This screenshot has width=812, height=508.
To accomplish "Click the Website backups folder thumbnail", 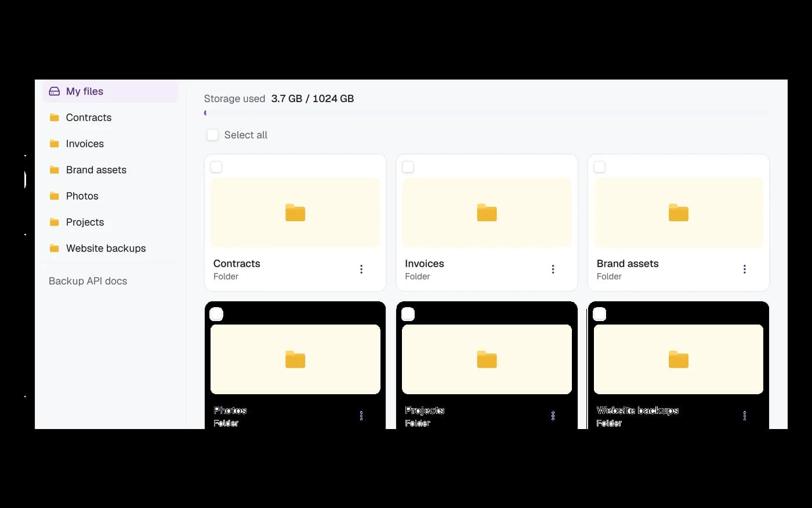I will click(x=679, y=359).
